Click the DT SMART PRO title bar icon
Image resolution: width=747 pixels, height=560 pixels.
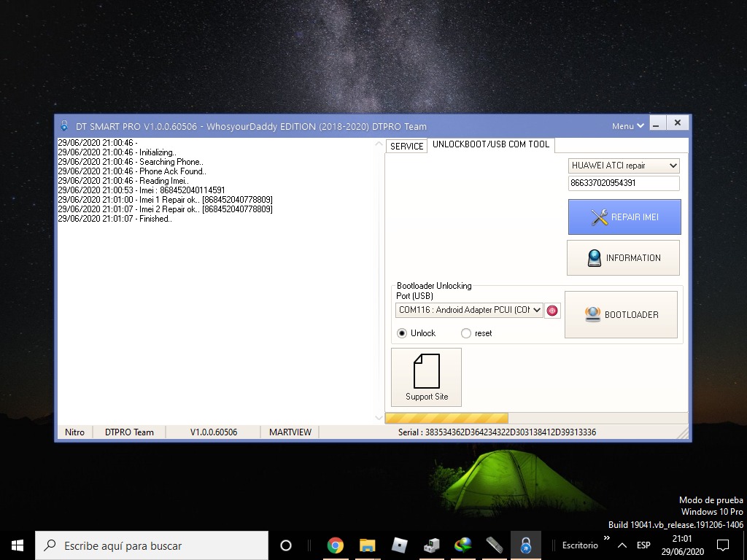pos(65,126)
